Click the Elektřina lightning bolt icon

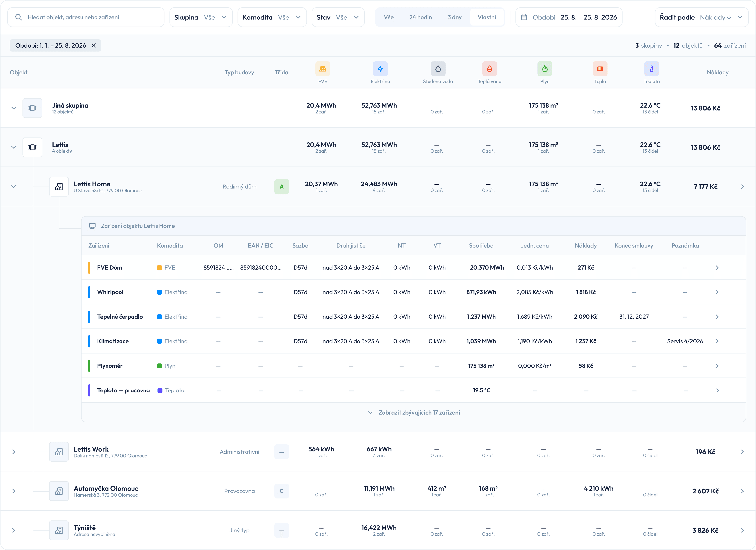[380, 69]
